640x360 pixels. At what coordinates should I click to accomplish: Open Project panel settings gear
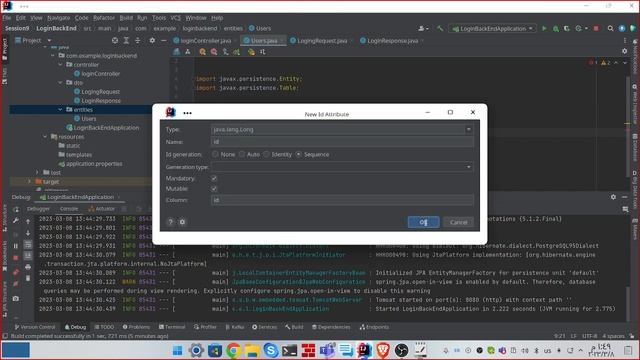pyautogui.click(x=152, y=40)
